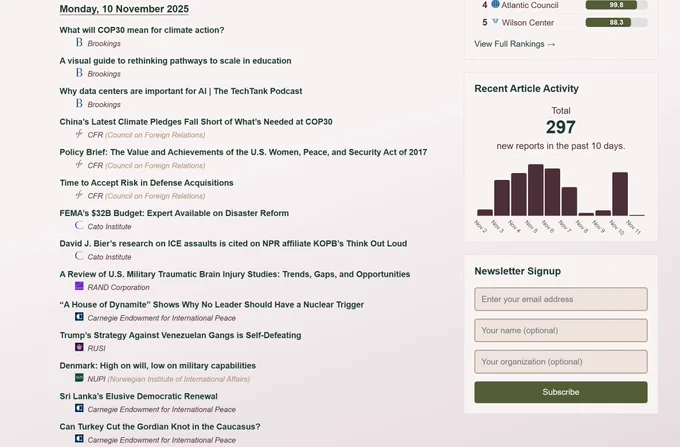680x447 pixels.
Task: Open 'A House of Dynamite' nuclear trigger article
Action: [212, 304]
